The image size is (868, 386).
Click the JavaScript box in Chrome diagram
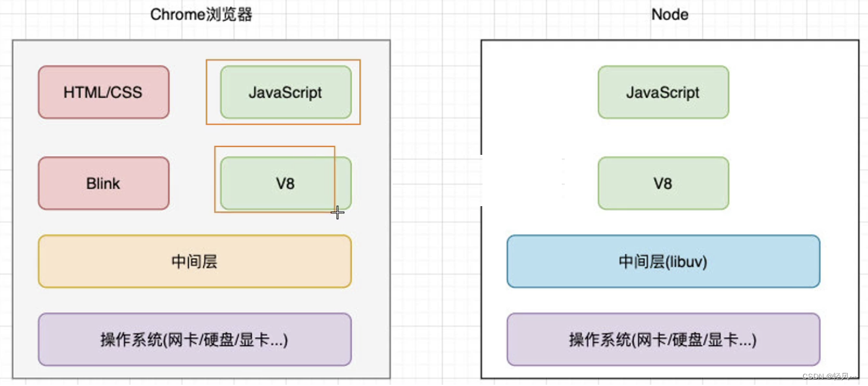(x=286, y=92)
